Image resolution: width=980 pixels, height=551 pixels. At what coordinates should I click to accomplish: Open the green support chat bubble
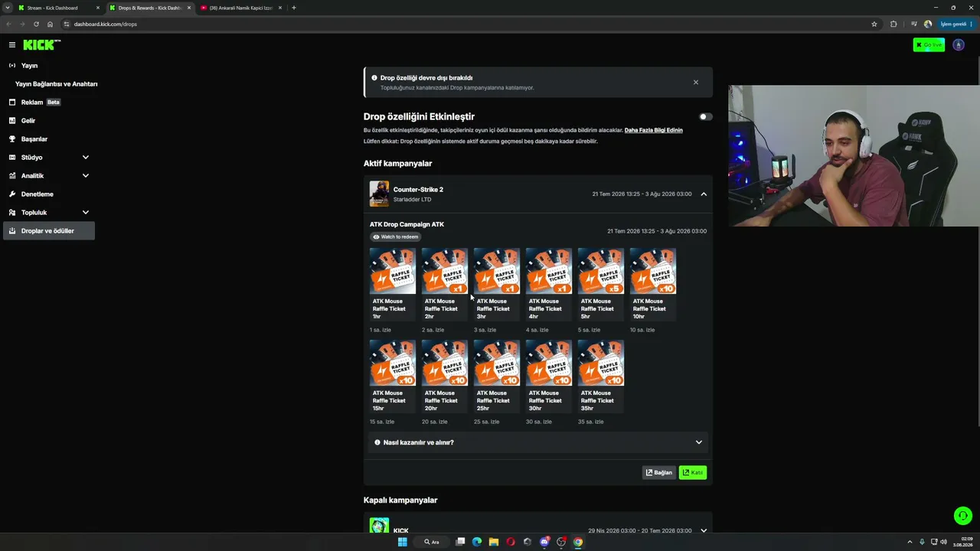[963, 516]
